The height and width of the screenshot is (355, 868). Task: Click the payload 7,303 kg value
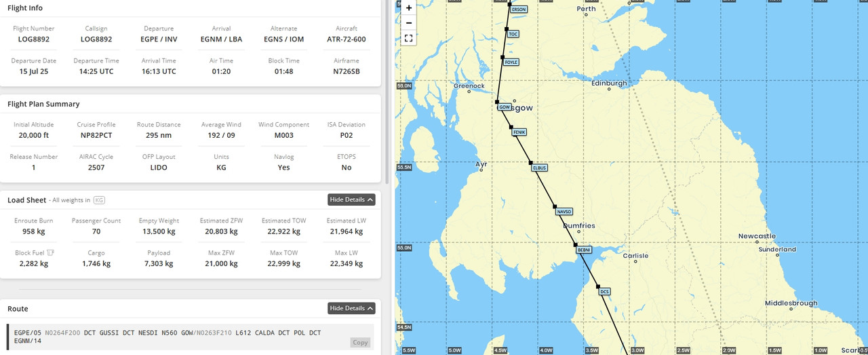click(159, 263)
